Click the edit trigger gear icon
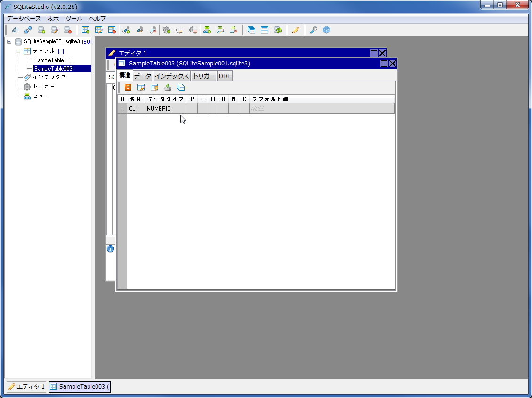Image resolution: width=532 pixels, height=398 pixels. tap(180, 30)
